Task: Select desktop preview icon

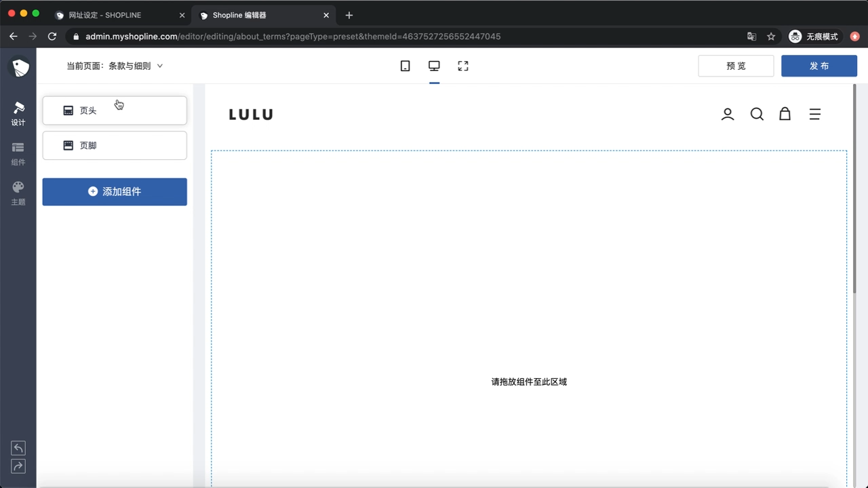Action: pos(434,66)
